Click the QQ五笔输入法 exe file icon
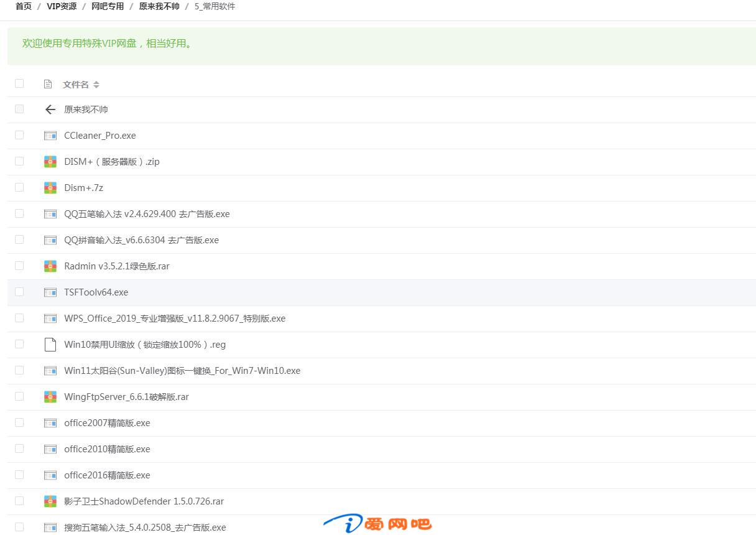 point(50,214)
